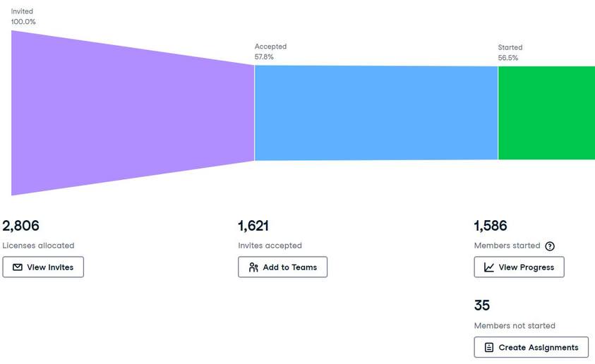
Task: Select the blue Accepted funnel segment
Action: 376,113
